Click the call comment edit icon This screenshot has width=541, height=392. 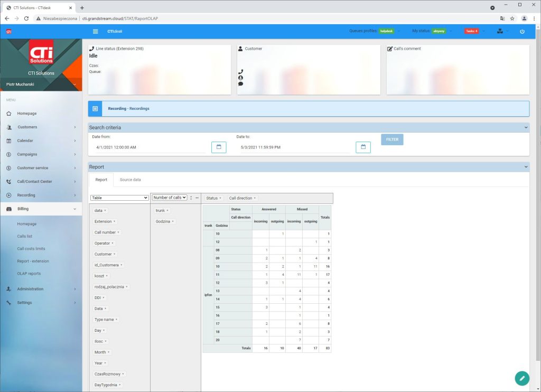pos(390,49)
